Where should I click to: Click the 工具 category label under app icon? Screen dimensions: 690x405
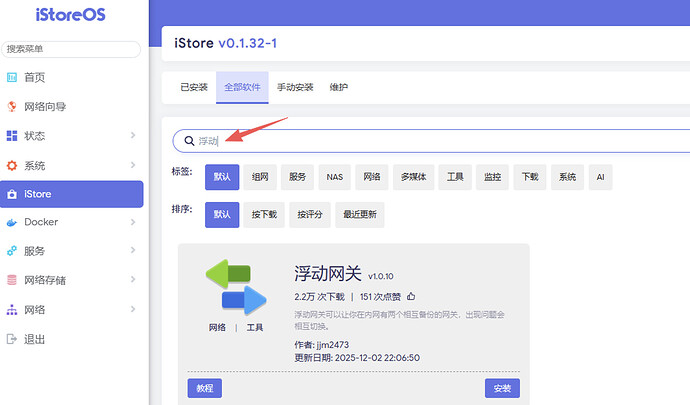point(255,327)
